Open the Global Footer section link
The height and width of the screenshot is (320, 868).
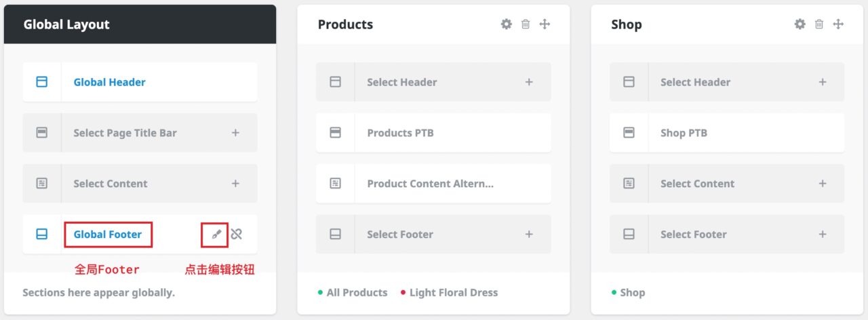[108, 235]
